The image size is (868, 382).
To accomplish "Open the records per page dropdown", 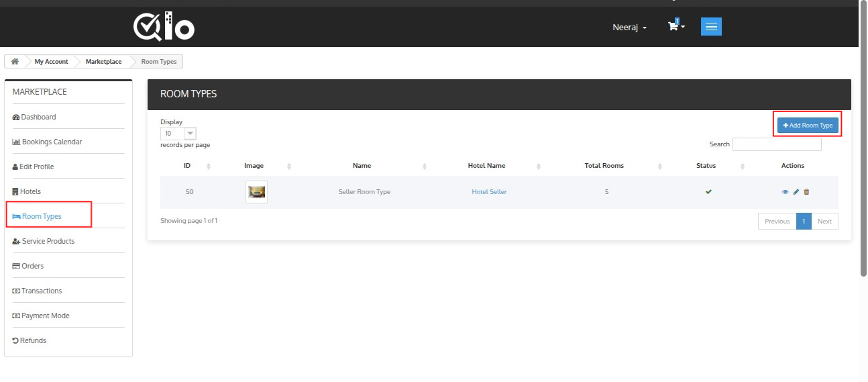I will click(x=178, y=134).
